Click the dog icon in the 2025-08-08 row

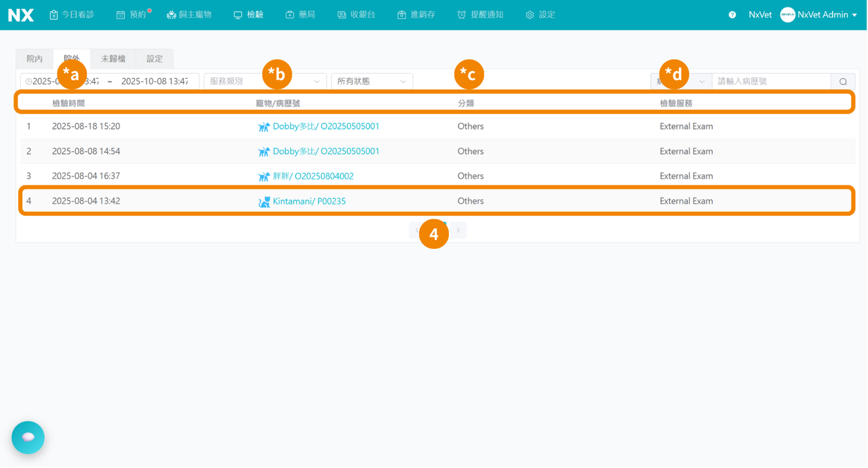tap(264, 151)
